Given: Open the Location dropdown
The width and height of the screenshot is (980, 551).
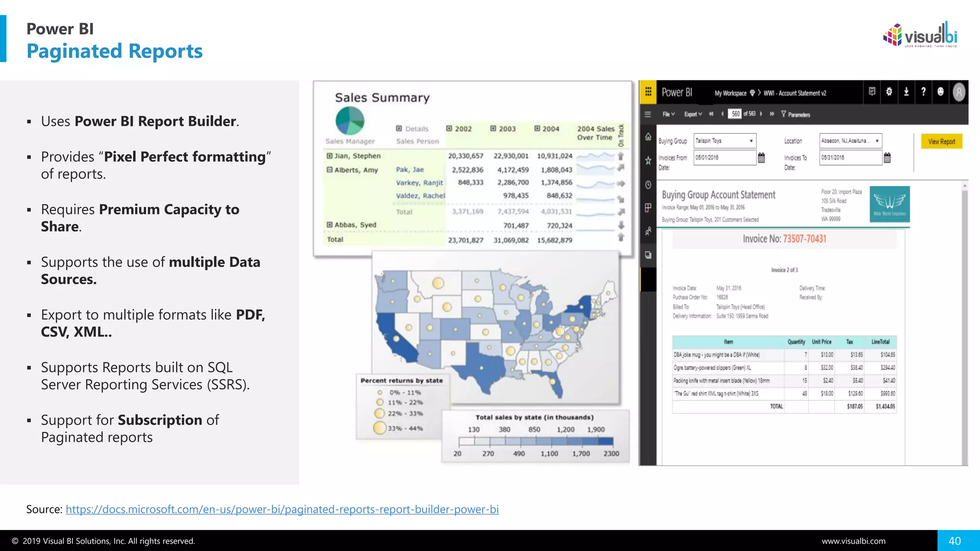Looking at the screenshot, I should pos(850,141).
